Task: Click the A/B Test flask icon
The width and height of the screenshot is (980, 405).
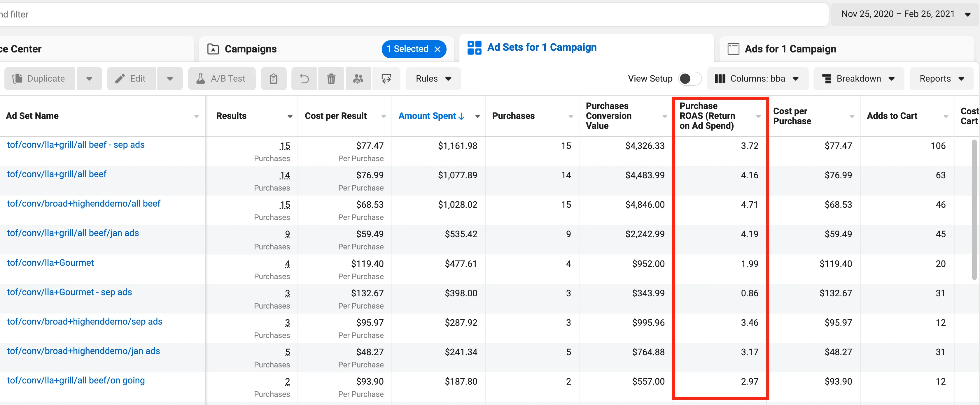Action: [200, 79]
